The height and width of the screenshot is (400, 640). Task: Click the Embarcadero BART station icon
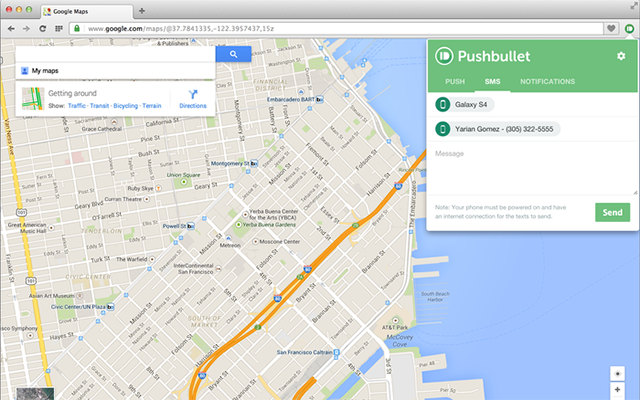click(x=320, y=99)
